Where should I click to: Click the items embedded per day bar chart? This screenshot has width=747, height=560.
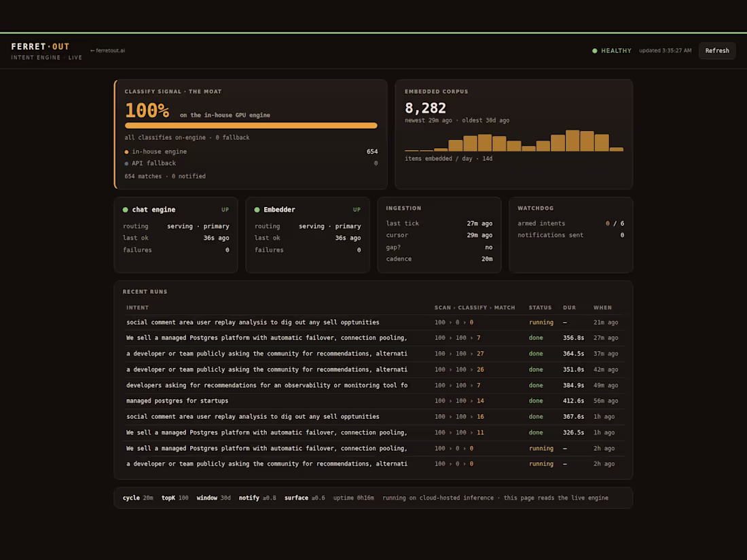(514, 141)
